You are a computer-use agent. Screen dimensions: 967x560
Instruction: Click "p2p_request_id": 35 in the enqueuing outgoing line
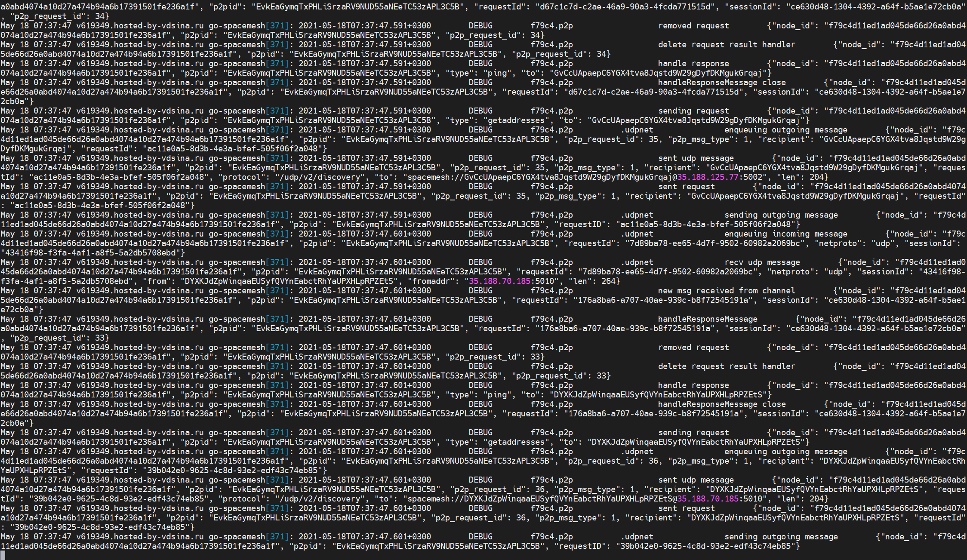click(x=611, y=139)
